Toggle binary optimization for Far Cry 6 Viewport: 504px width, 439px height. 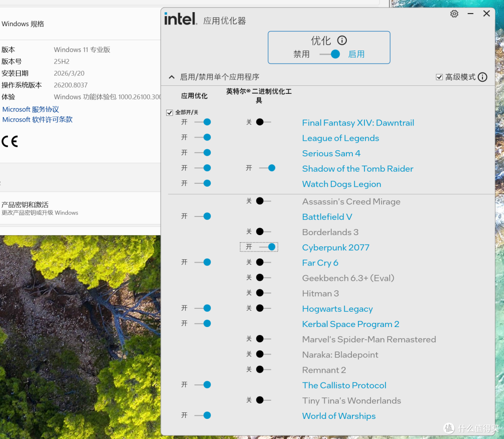coord(264,262)
